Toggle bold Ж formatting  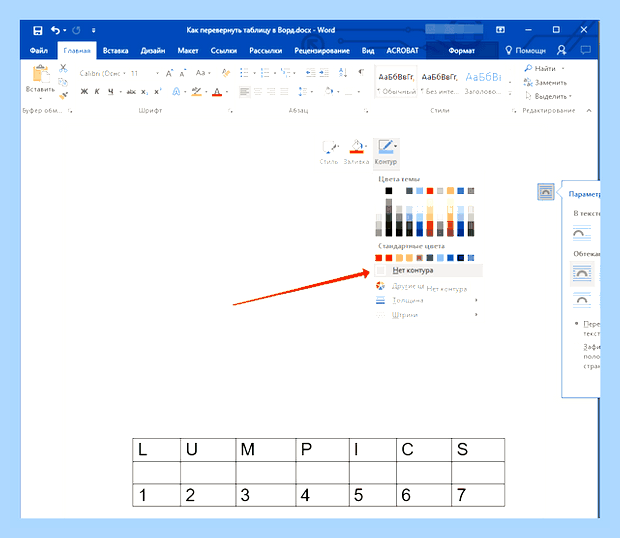click(x=84, y=92)
